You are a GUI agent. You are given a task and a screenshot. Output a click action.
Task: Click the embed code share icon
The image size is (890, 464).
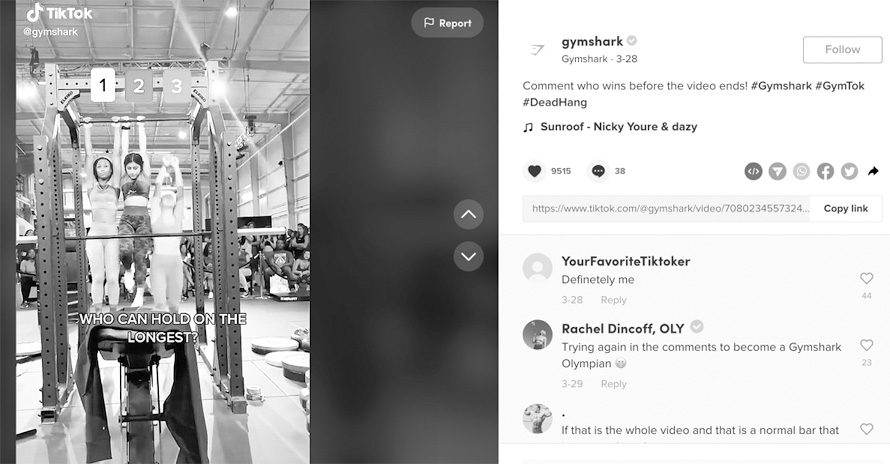(753, 171)
